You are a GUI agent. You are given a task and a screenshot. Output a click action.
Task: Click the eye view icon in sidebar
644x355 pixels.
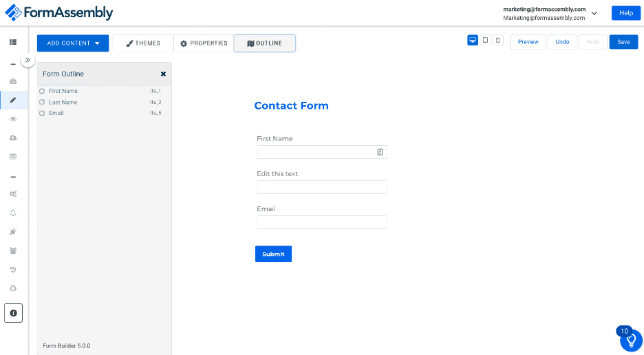(13, 119)
